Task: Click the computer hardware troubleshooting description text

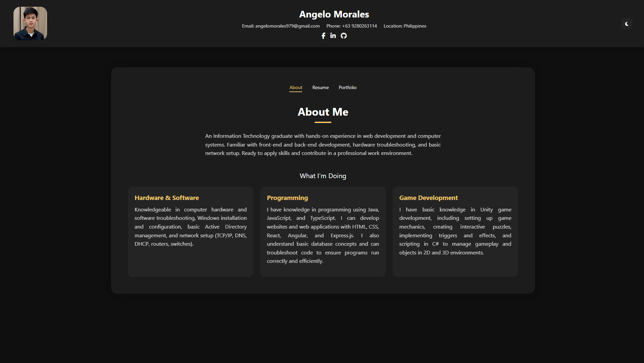Action: [x=190, y=227]
